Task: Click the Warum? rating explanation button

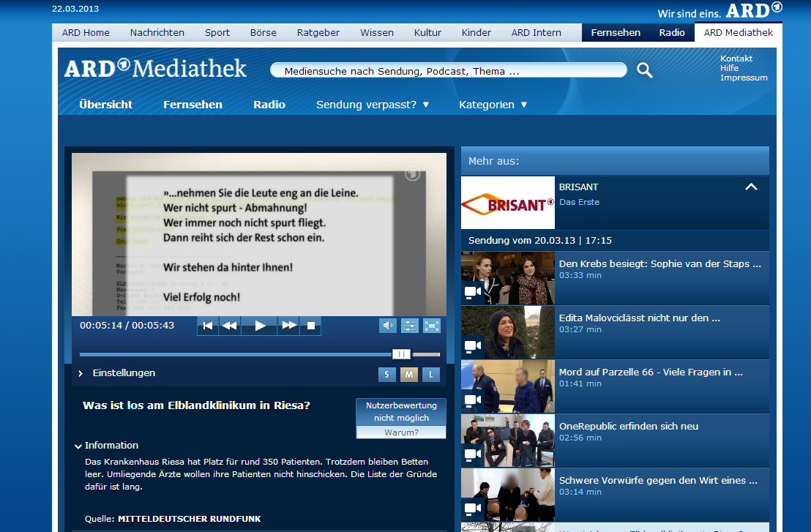Action: 401,432
